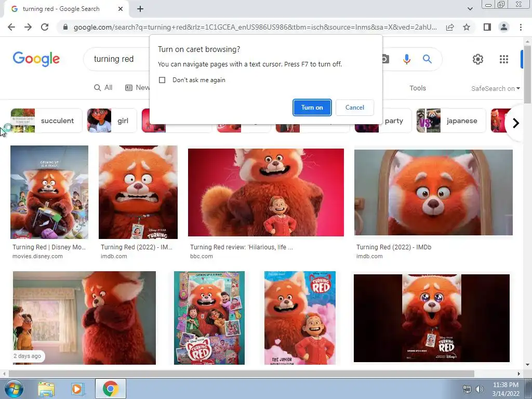Cancel the caret browsing dialog
The width and height of the screenshot is (532, 399).
(x=354, y=108)
